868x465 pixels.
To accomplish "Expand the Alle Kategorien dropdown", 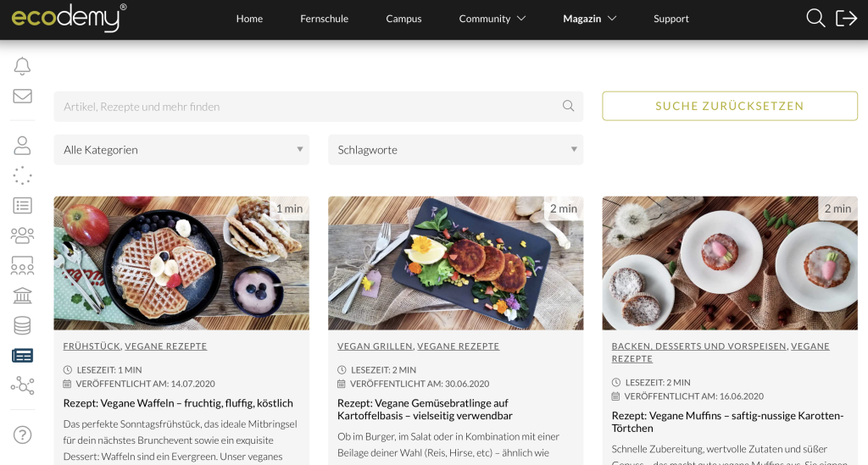I will pos(181,150).
